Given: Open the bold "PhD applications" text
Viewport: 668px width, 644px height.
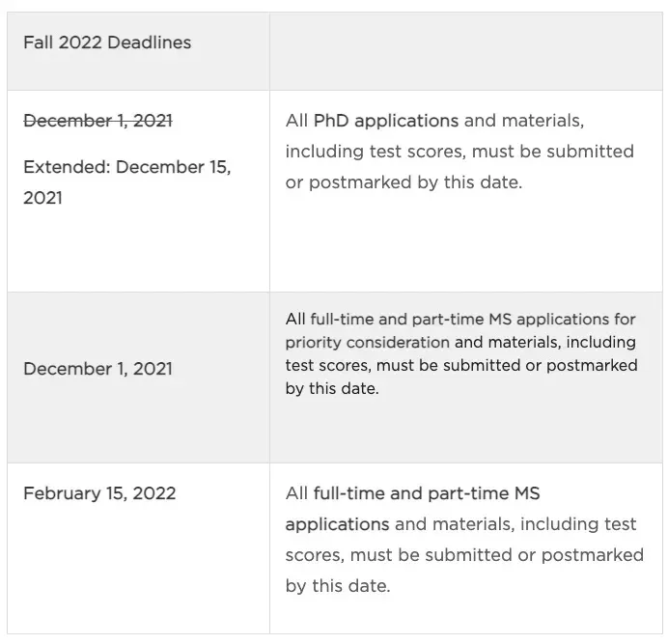Looking at the screenshot, I should (x=386, y=121).
